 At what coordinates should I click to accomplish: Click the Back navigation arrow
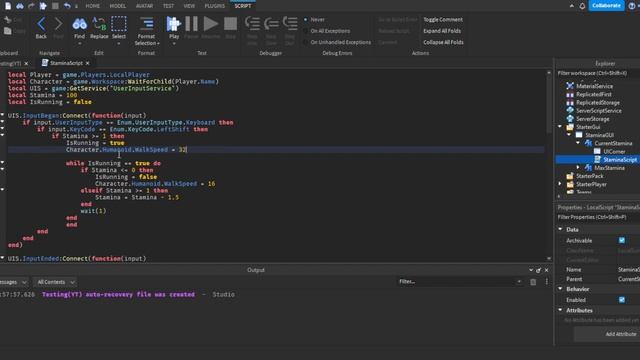[41, 24]
